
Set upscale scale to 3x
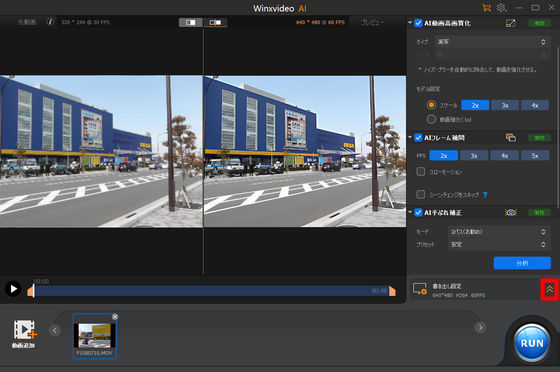coord(505,105)
